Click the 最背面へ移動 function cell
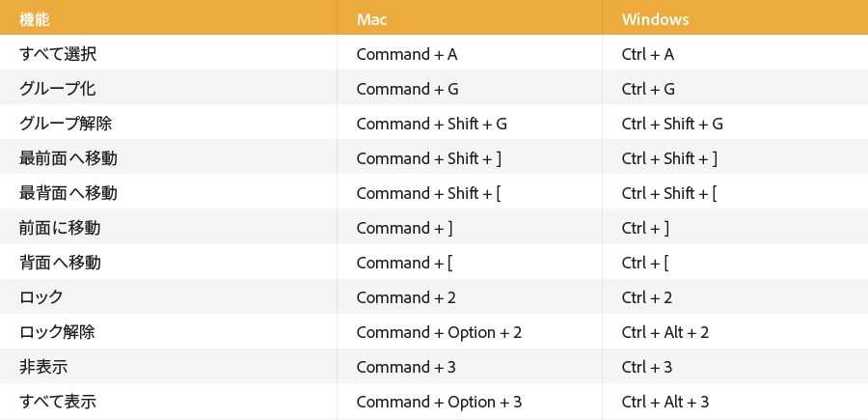Viewport: 868px width, 420px height. pos(68,193)
